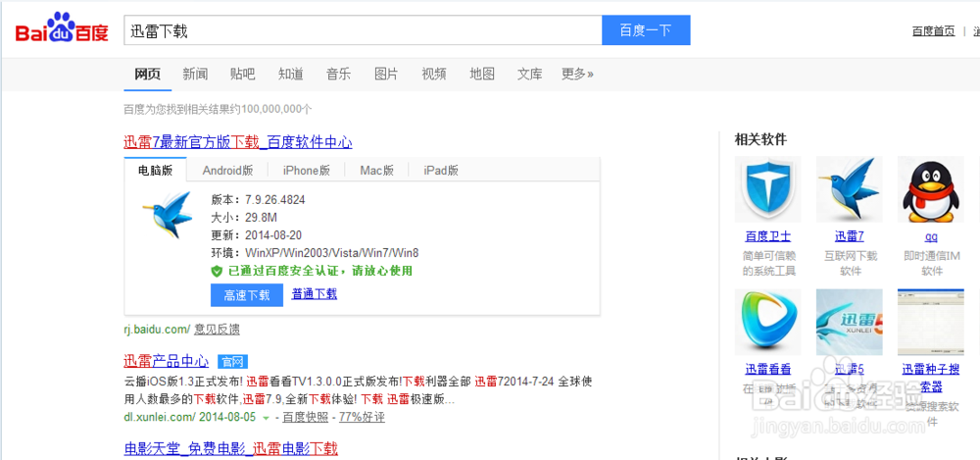This screenshot has width=980, height=460.
Task: Click the 百度首页 link
Action: [934, 31]
